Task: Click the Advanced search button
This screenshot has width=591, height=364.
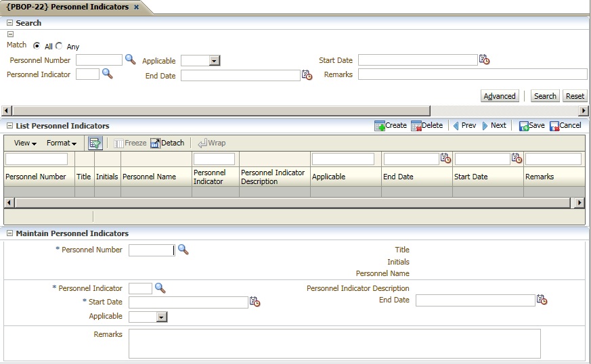Action: (500, 96)
